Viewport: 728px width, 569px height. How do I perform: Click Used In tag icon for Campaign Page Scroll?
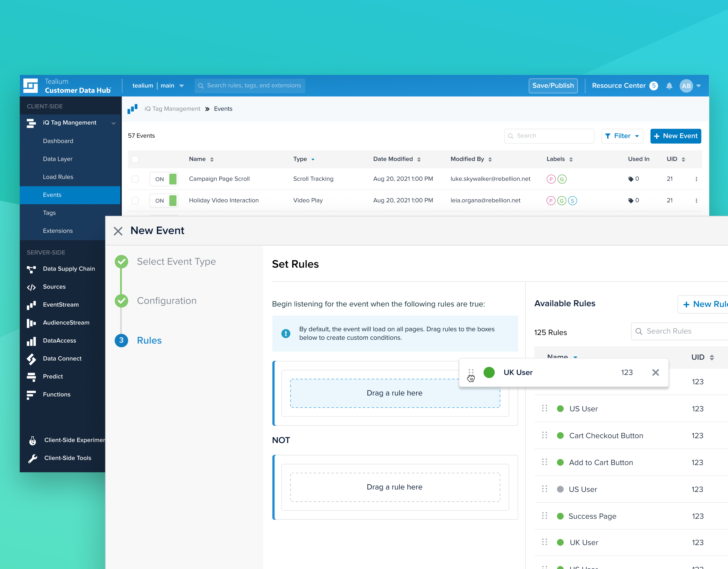pyautogui.click(x=631, y=179)
